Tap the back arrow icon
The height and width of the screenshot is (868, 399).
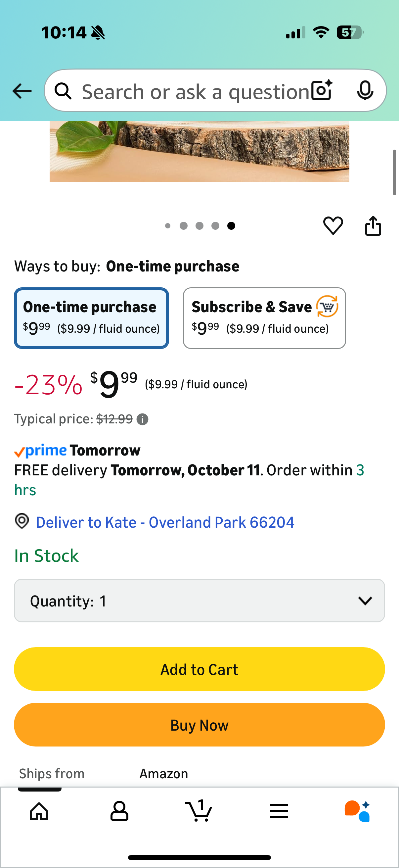(x=22, y=91)
